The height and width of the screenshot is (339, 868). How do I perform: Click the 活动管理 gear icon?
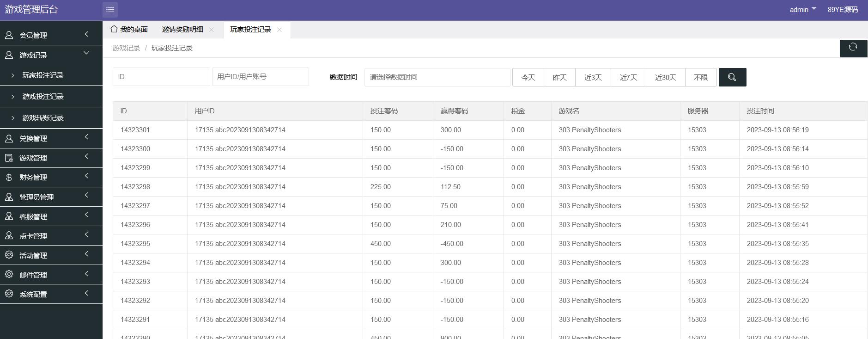click(9, 255)
